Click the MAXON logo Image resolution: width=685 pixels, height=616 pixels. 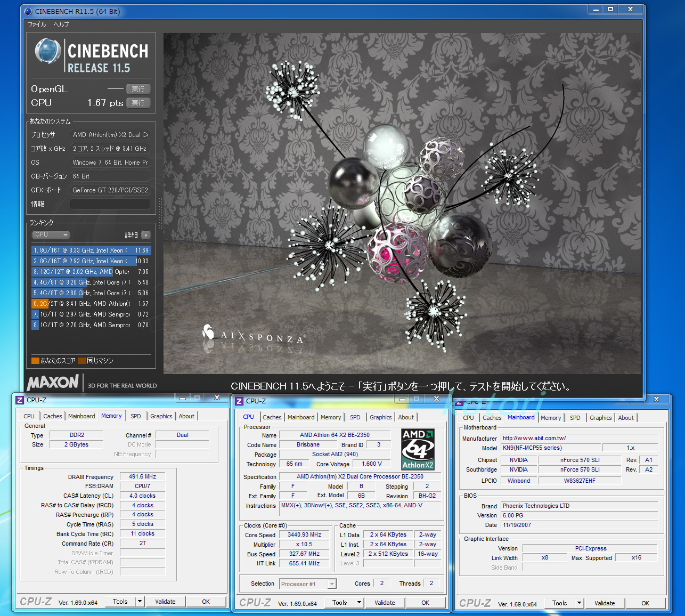(53, 382)
